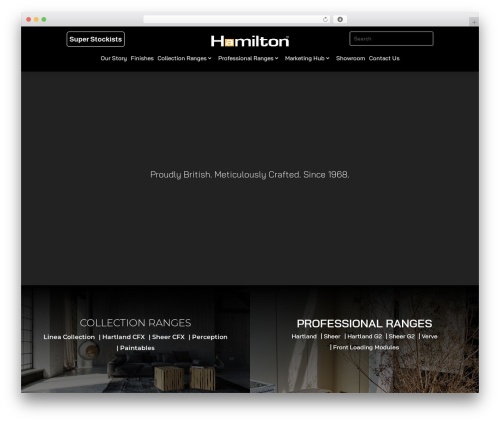Screen dimensions: 500x423
Task: Expand the Professional Ranges menu
Action: (x=248, y=58)
